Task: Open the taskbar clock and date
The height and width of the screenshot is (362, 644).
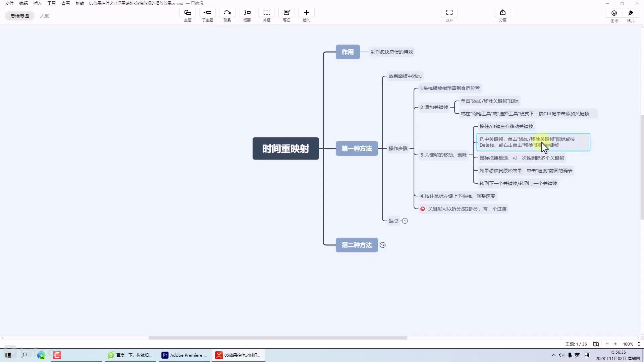Action: point(618,355)
